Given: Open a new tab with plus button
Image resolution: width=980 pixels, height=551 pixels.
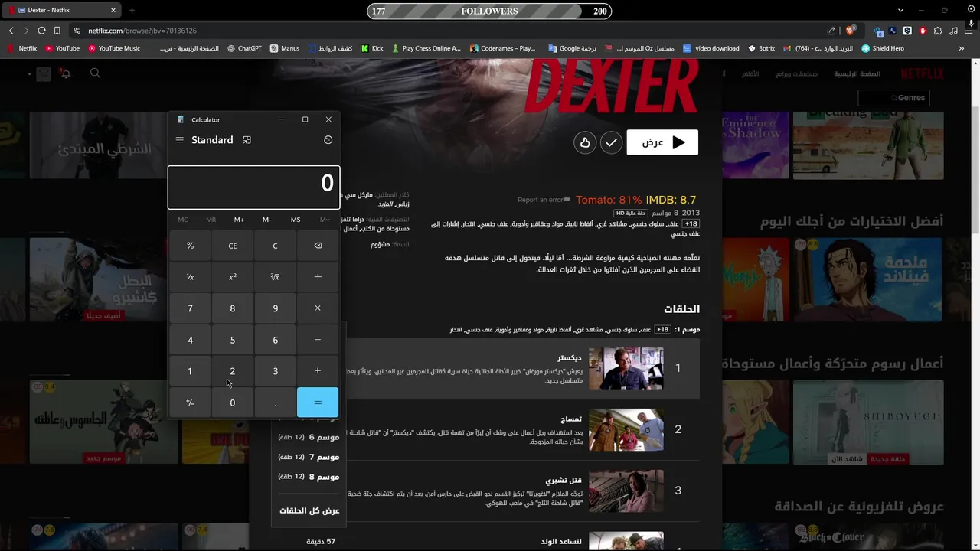Looking at the screenshot, I should 132,10.
